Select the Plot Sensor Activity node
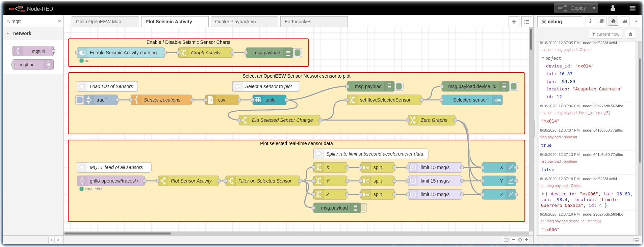 click(x=188, y=181)
